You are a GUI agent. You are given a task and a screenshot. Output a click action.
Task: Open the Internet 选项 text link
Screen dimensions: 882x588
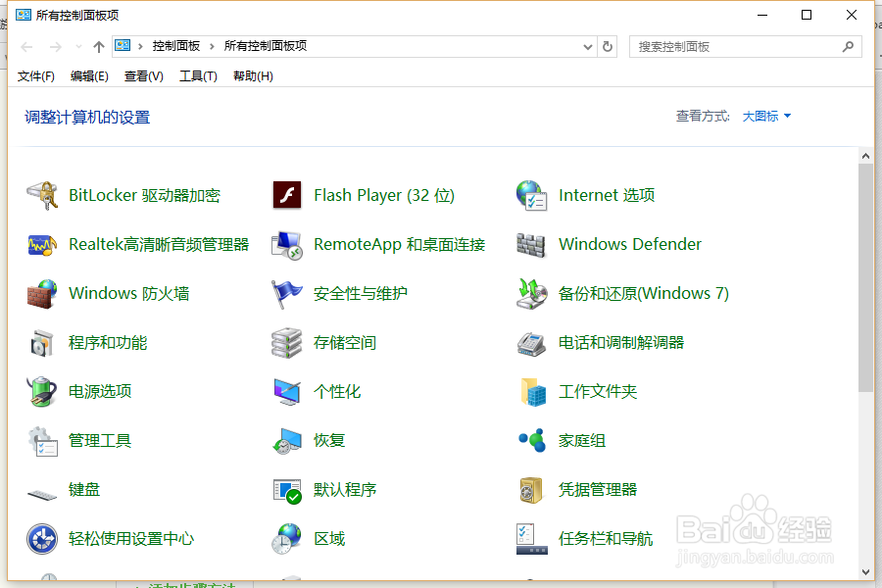coord(607,195)
